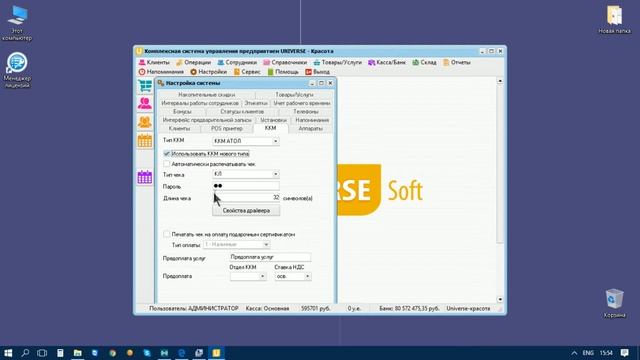Click scroll down arrow in main window
Screen dimensions: 640x360
500,300
